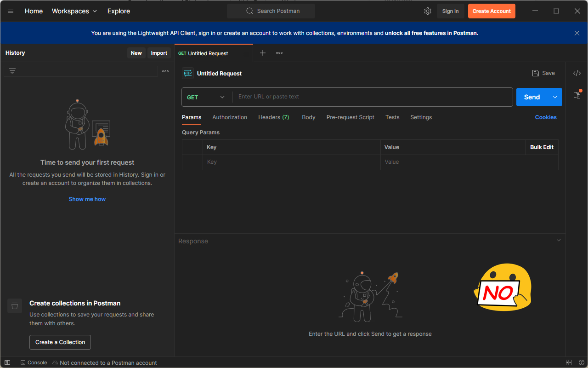Click the HTTP request type icon
Screen dimensions: 588x368
[x=188, y=73]
